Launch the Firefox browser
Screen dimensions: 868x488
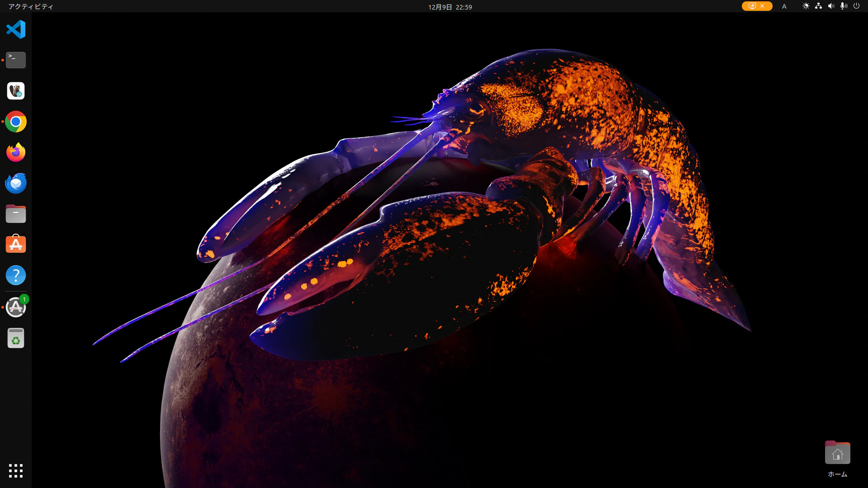point(16,153)
